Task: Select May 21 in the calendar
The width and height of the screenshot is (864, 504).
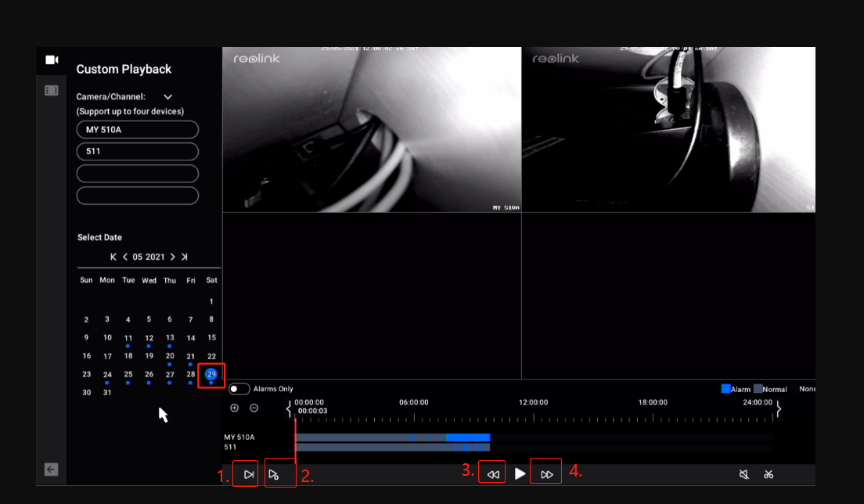Action: [191, 356]
